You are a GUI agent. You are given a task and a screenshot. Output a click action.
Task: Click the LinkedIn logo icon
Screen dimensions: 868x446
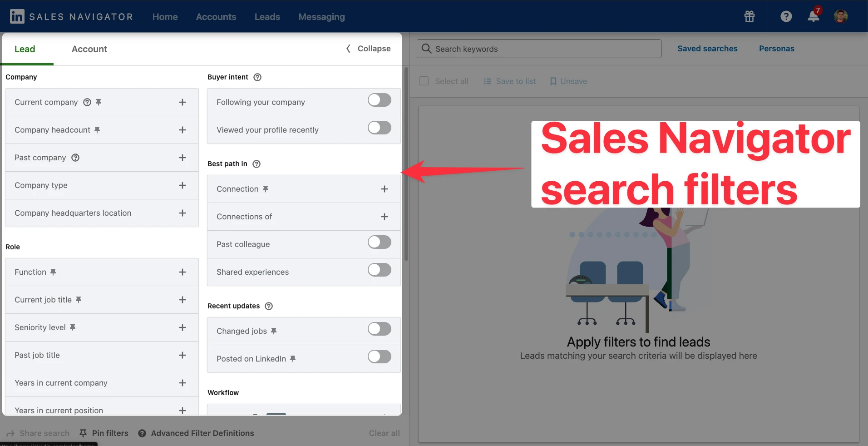pyautogui.click(x=17, y=16)
